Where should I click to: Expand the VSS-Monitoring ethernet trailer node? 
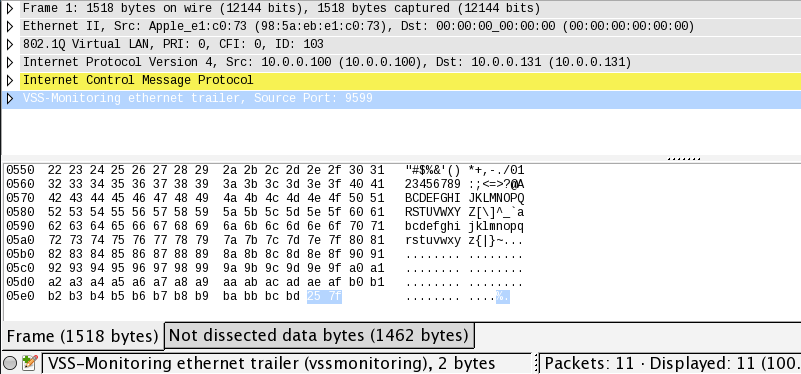point(9,98)
